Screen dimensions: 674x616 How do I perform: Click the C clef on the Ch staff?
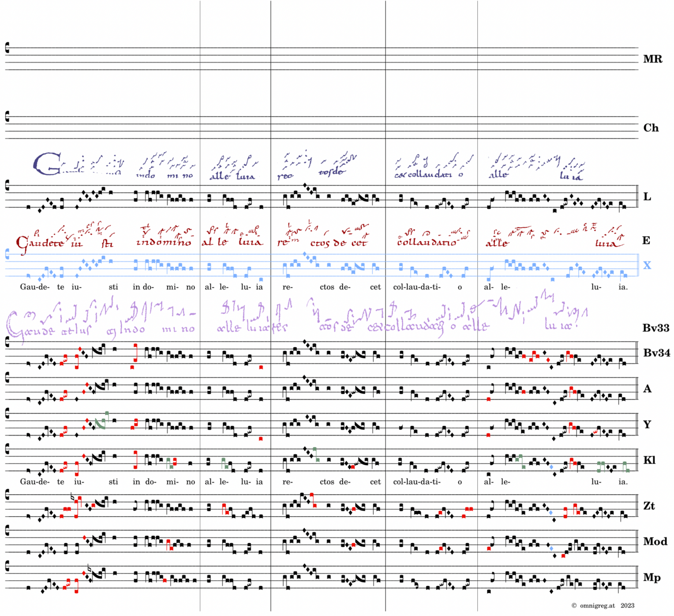coord(7,116)
